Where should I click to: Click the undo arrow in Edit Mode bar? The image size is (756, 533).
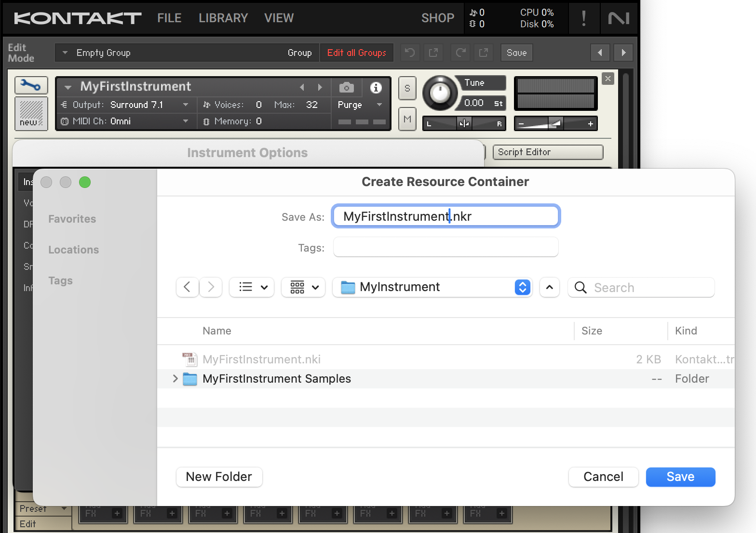coord(410,53)
